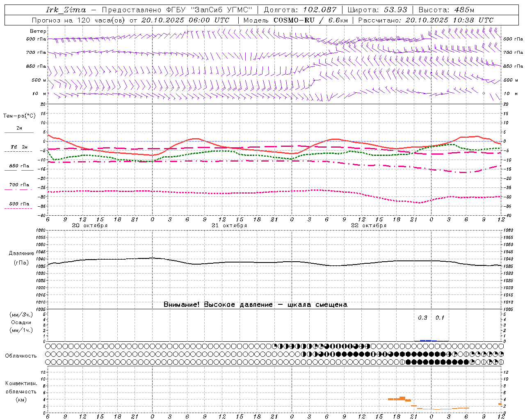Select the text "Предоставлено ФГБУ "ЗапСиб УГМС""
Screen dimensions: 525x420
tap(177, 10)
